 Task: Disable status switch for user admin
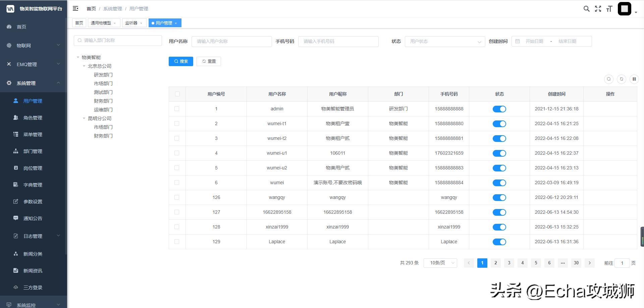click(499, 109)
